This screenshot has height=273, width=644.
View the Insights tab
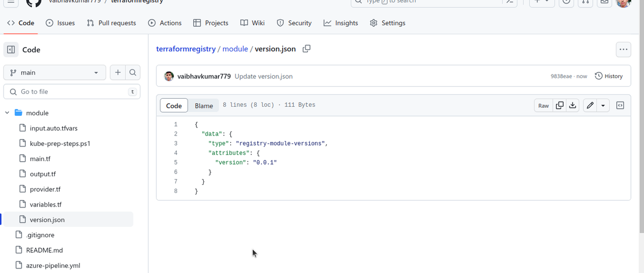coord(341,23)
